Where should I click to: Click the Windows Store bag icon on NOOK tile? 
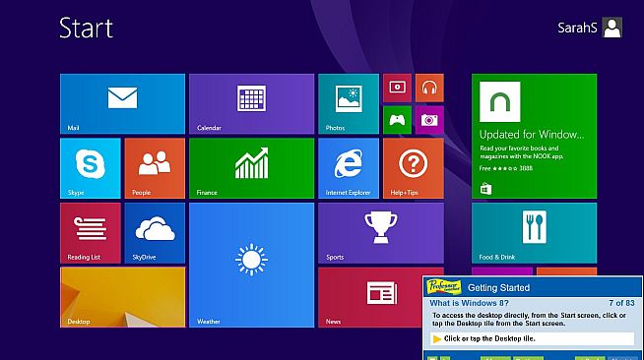coord(485,189)
